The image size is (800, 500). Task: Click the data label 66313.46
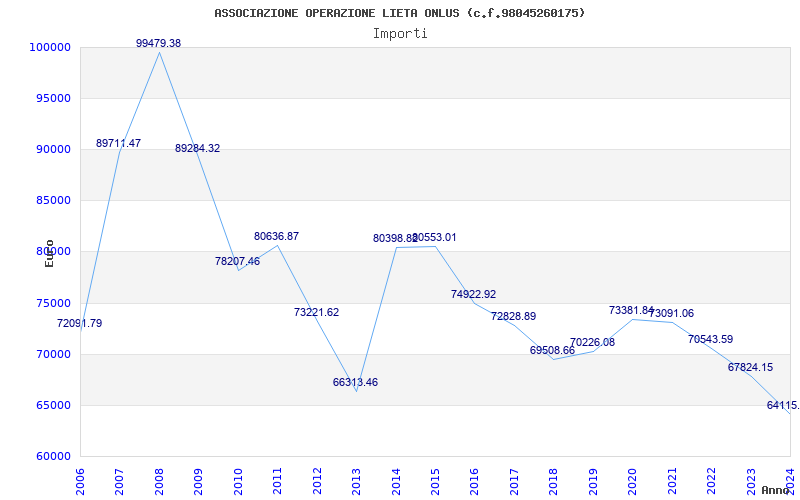355,383
